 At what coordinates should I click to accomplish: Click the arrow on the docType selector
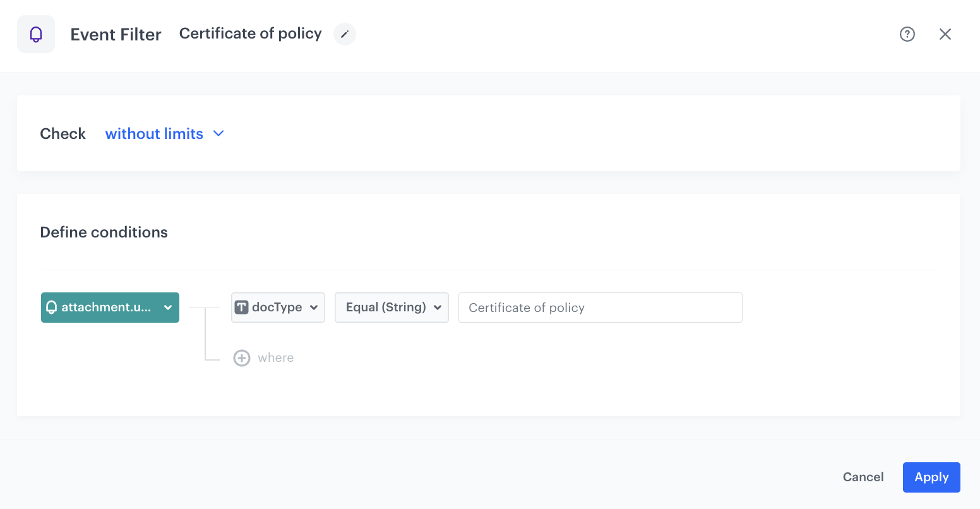coord(314,308)
